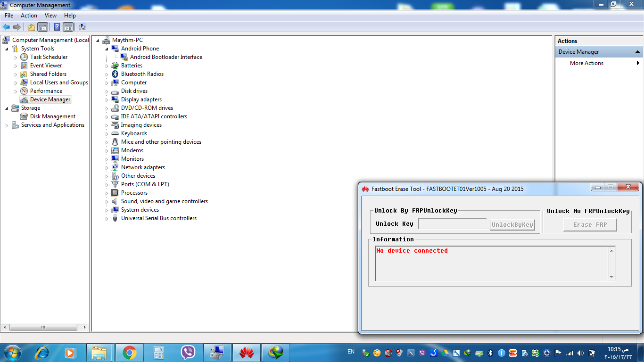Select Performance in the console tree
The image size is (644, 362).
click(x=46, y=91)
